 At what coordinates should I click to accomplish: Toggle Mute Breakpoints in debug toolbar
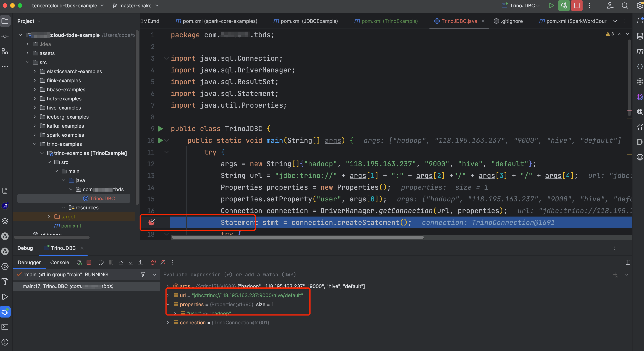pos(163,262)
